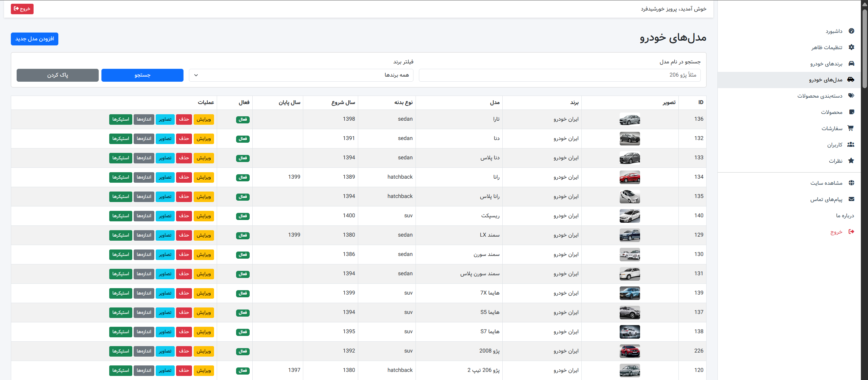868x380 pixels.
Task: Click the appearance settings gear icon
Action: click(x=851, y=47)
